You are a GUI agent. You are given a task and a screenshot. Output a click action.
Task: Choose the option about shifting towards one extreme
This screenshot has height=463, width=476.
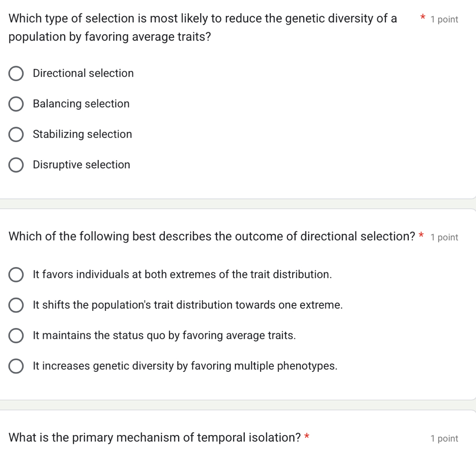click(x=16, y=305)
